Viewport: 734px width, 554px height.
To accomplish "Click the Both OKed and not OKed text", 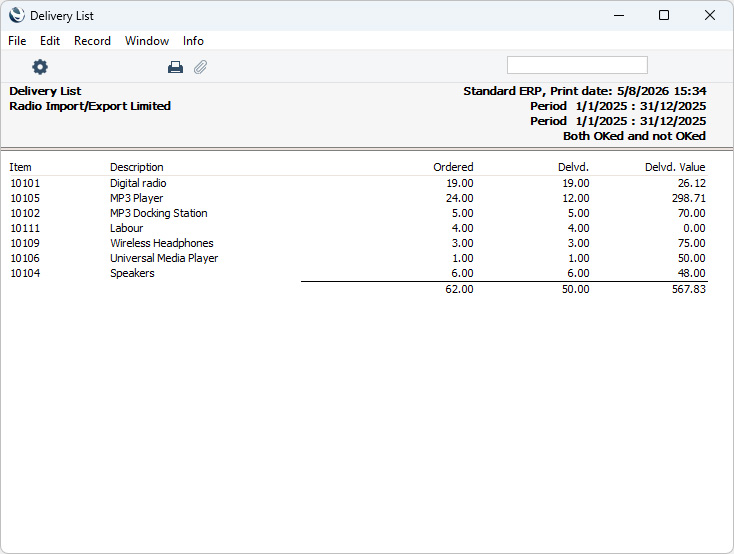I will coord(634,136).
